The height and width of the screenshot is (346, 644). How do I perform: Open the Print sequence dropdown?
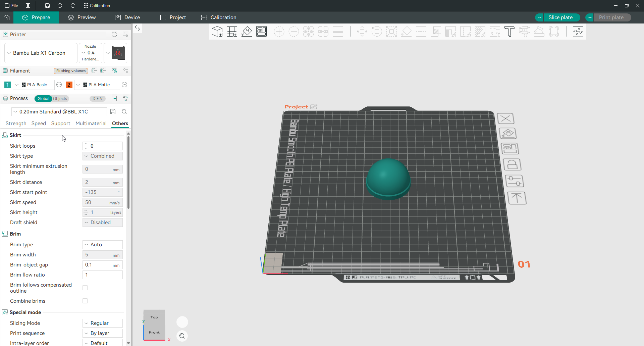click(x=103, y=333)
